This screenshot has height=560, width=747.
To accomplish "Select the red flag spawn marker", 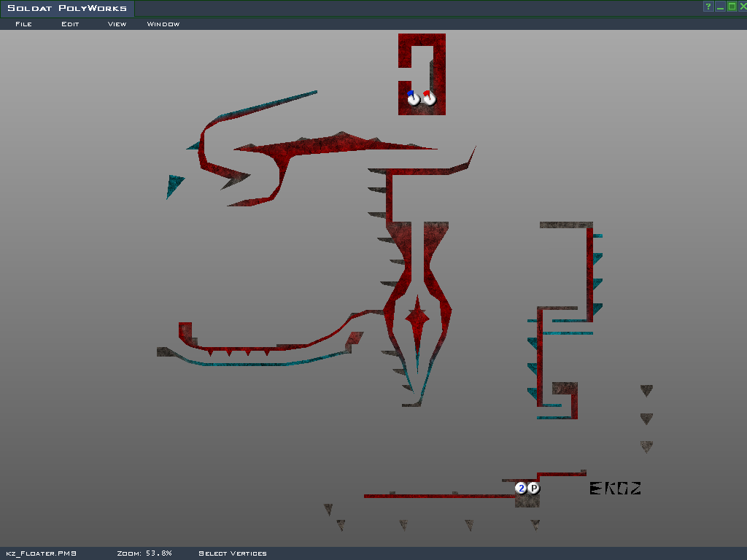I will coord(429,98).
